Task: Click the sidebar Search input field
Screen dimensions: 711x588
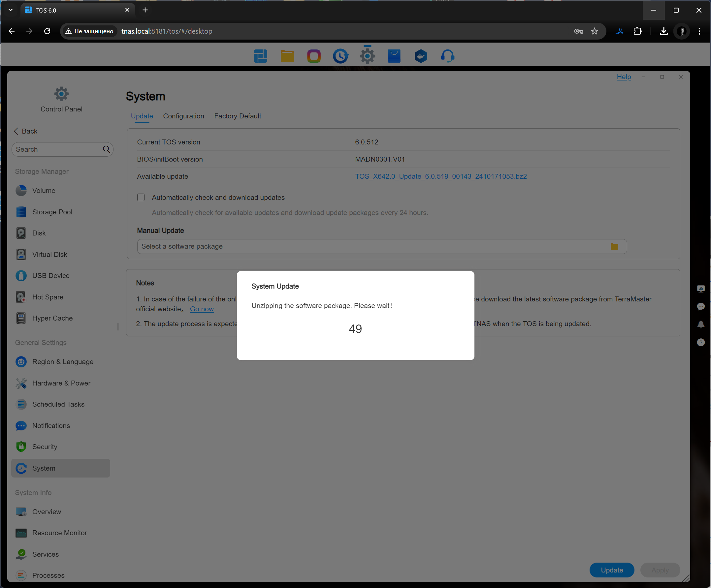Action: point(57,149)
